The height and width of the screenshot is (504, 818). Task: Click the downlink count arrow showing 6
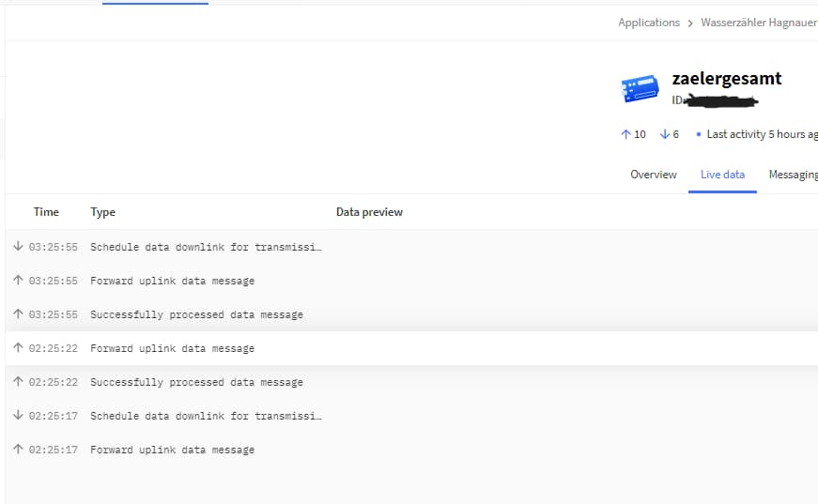[665, 134]
